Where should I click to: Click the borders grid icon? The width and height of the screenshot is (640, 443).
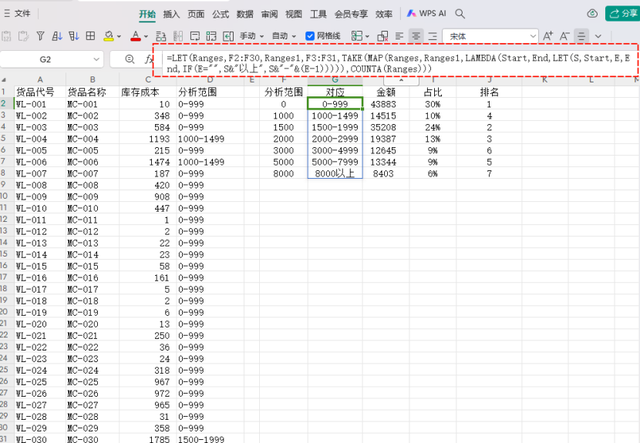[x=91, y=36]
